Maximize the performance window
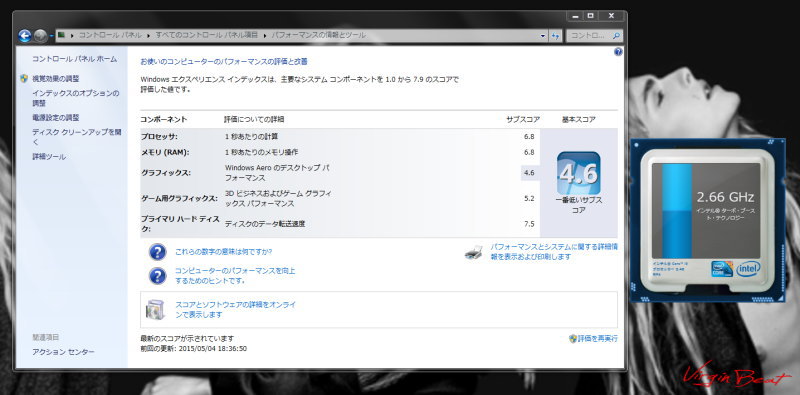The height and width of the screenshot is (395, 800). point(590,16)
